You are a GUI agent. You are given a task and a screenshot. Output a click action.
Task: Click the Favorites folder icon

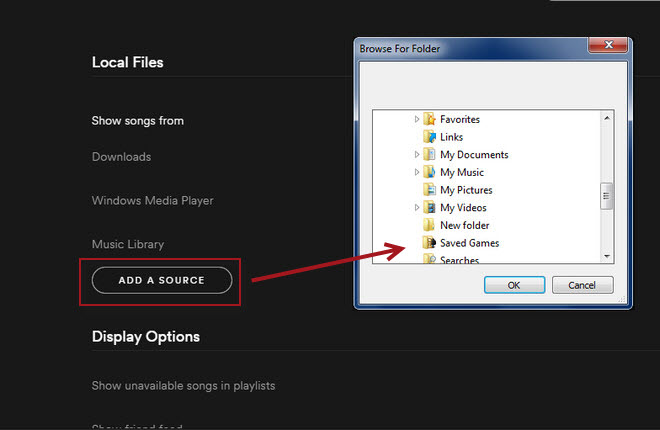point(430,119)
